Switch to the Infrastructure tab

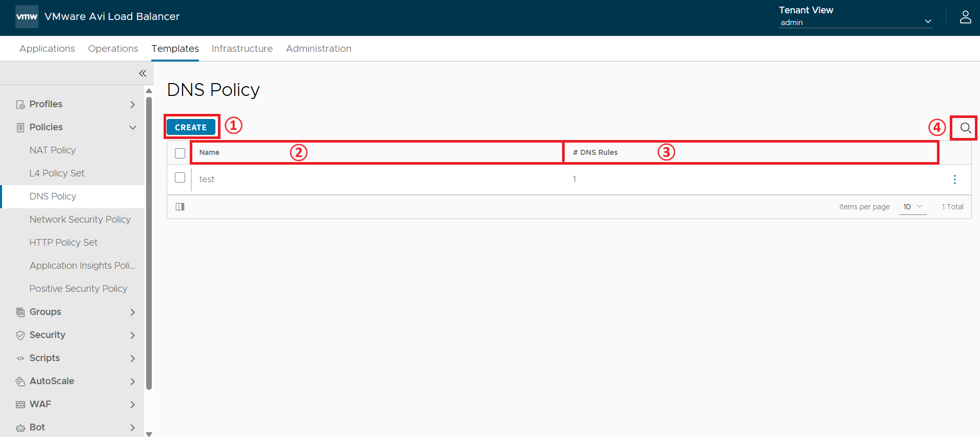tap(242, 49)
